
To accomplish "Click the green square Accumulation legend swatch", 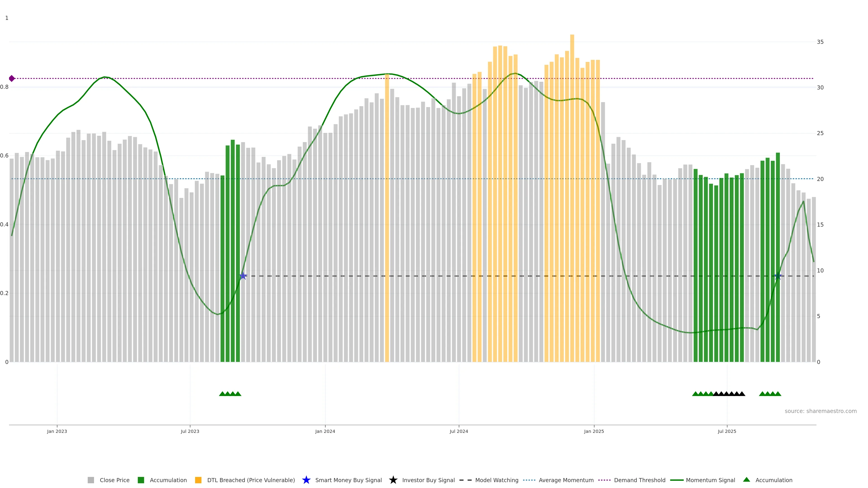I will [x=141, y=480].
